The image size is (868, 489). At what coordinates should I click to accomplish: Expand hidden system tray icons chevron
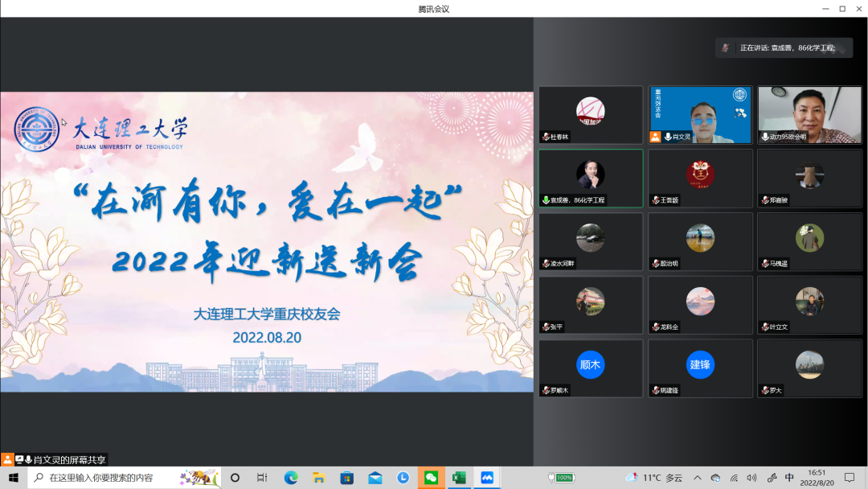click(x=697, y=478)
